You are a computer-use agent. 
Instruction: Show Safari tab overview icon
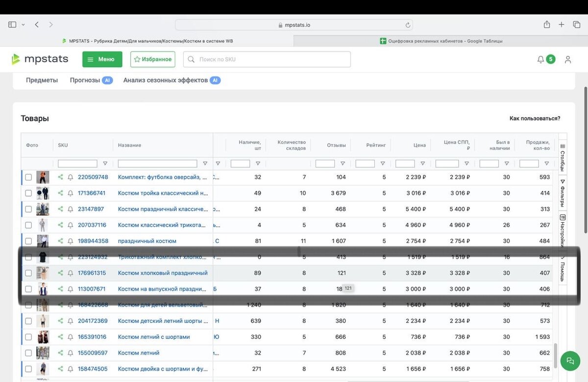point(577,24)
